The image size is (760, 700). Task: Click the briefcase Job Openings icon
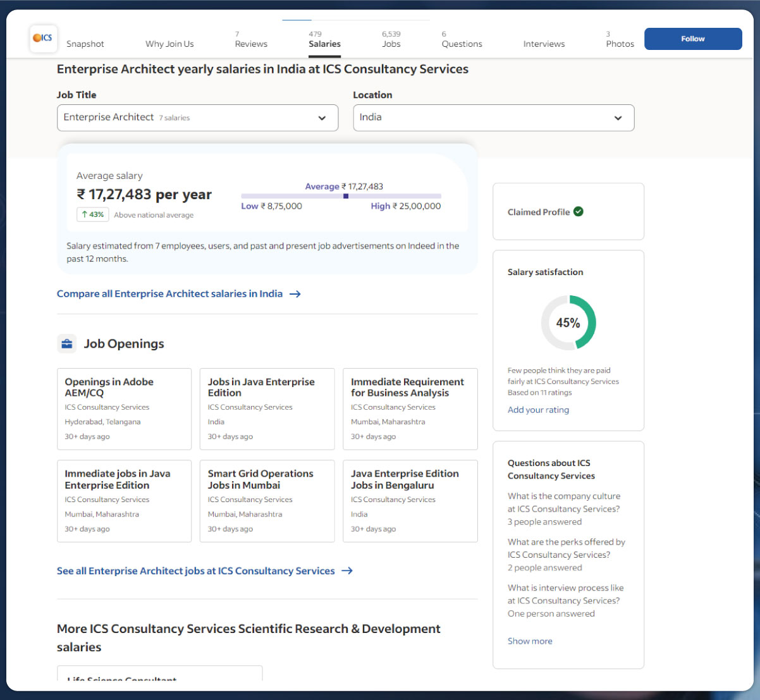(66, 344)
